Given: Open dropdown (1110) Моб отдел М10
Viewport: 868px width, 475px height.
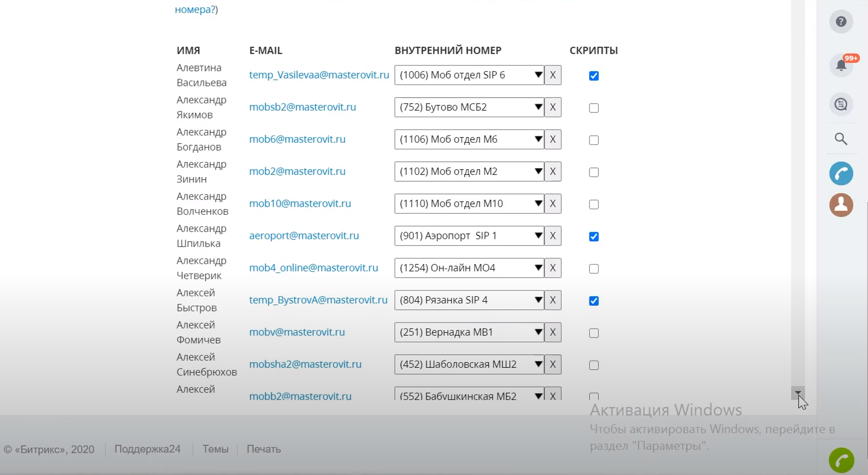Looking at the screenshot, I should (x=469, y=203).
